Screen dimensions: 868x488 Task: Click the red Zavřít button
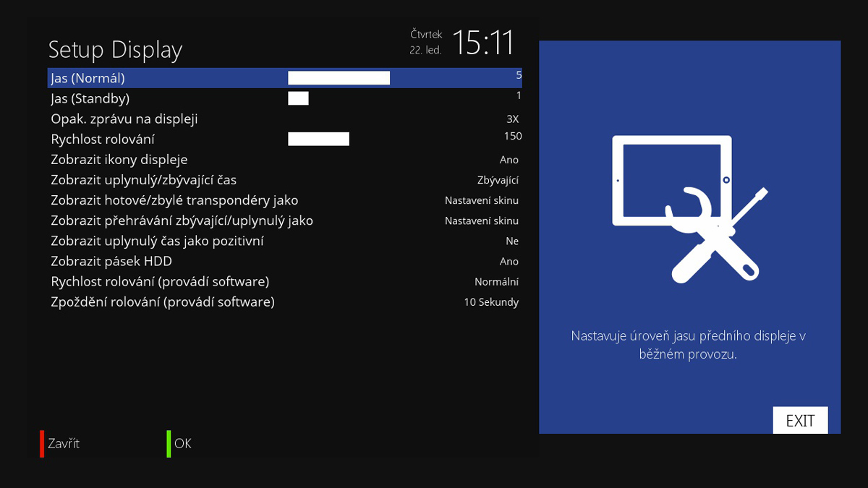point(60,443)
